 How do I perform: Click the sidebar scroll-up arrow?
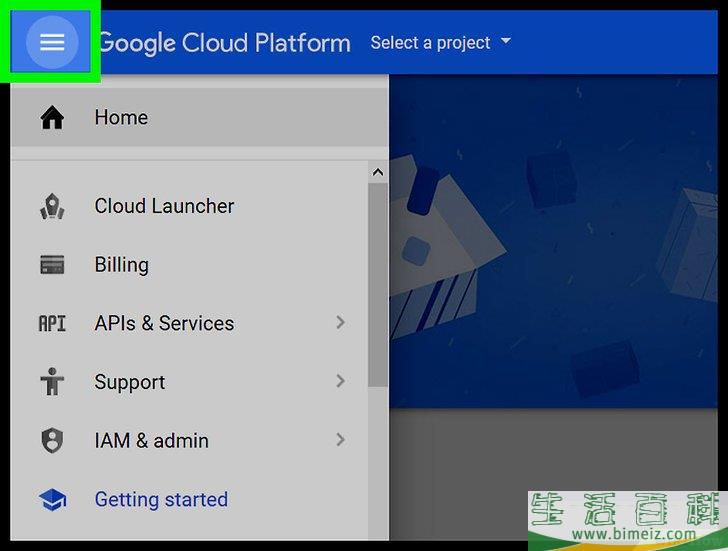click(378, 173)
